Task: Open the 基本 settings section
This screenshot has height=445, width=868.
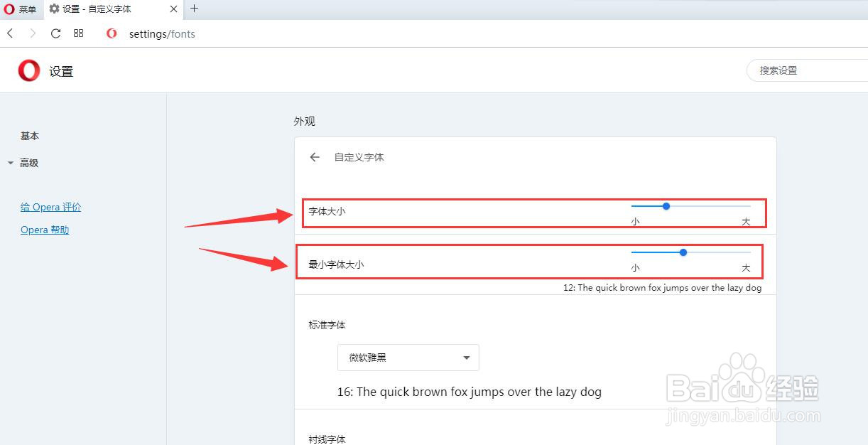Action: point(30,136)
